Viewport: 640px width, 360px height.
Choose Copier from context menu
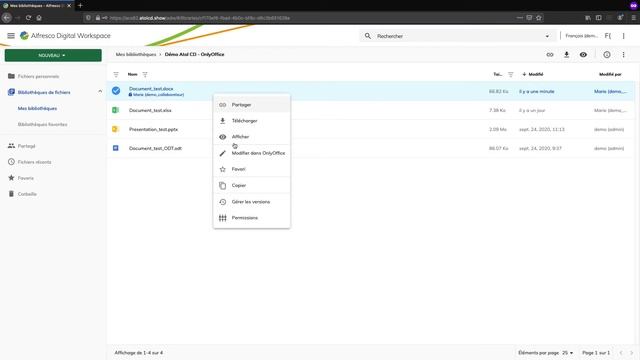(252, 185)
